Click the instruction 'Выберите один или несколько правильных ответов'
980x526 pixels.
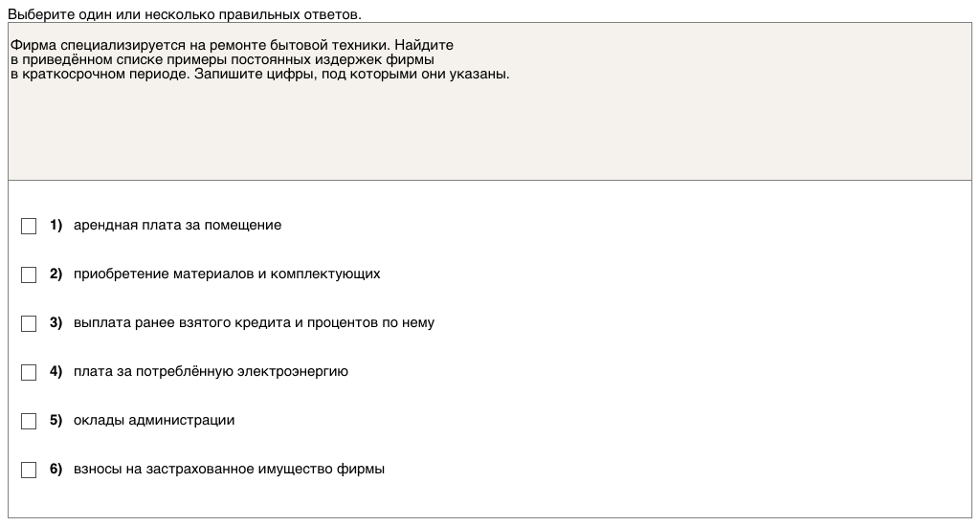tap(185, 14)
